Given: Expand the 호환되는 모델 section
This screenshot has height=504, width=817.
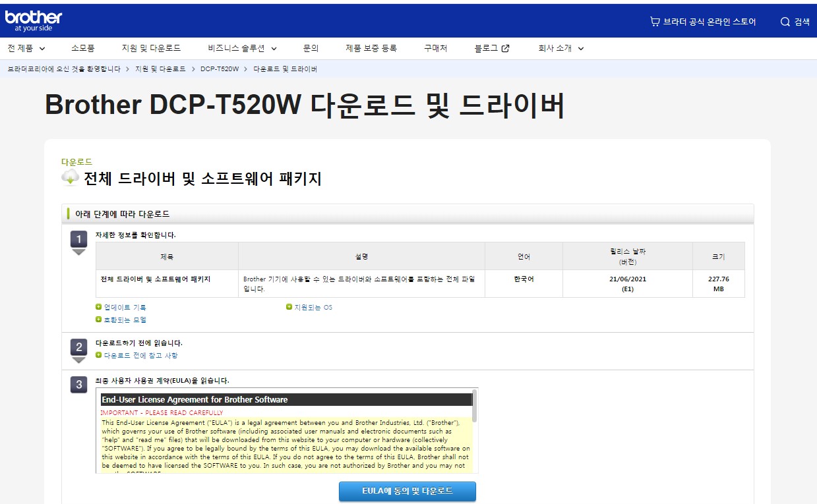Looking at the screenshot, I should tap(125, 320).
